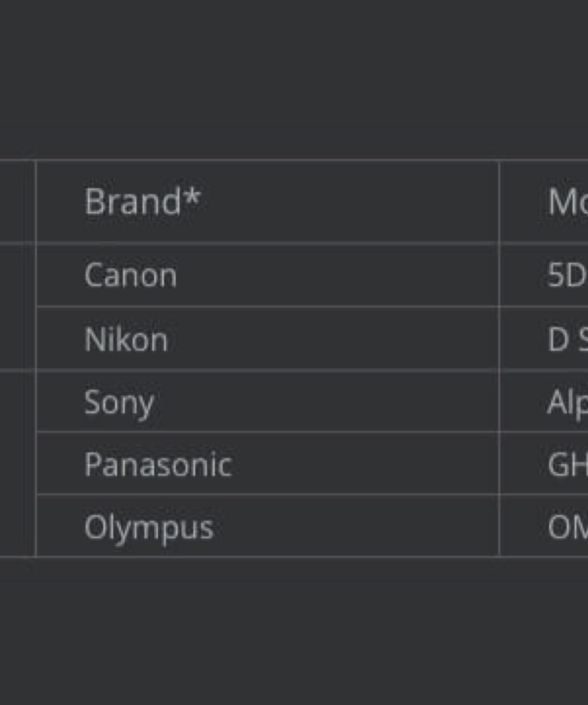The width and height of the screenshot is (588, 705).
Task: Click column divider between Brand and Model headers
Action: pyautogui.click(x=499, y=201)
